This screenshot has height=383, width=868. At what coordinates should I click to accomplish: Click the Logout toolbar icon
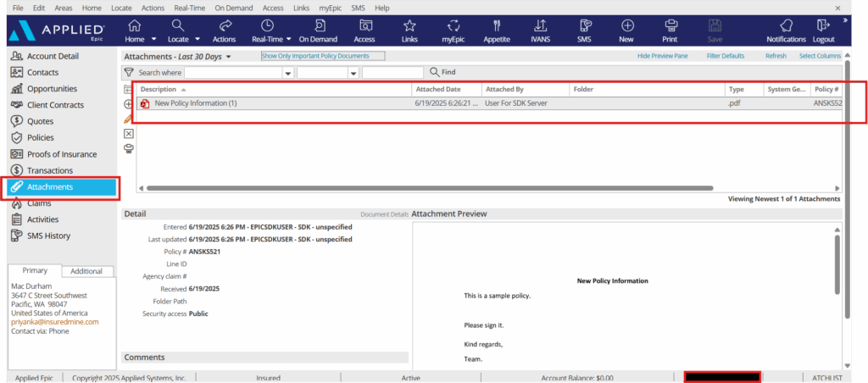[823, 25]
